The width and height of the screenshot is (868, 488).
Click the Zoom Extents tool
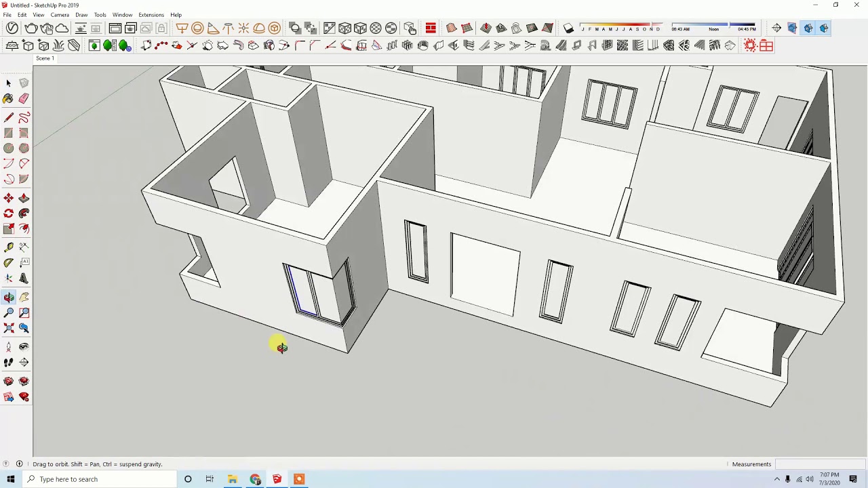9,328
